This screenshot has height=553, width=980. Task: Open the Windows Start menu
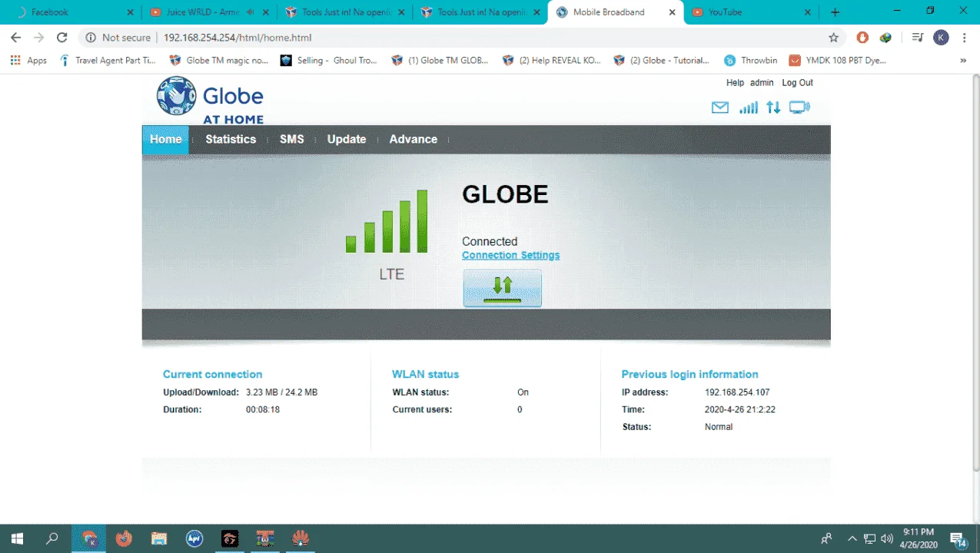pos(16,539)
